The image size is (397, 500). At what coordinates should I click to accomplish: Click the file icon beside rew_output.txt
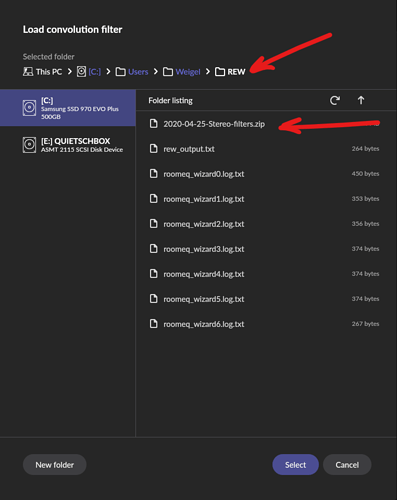click(153, 148)
